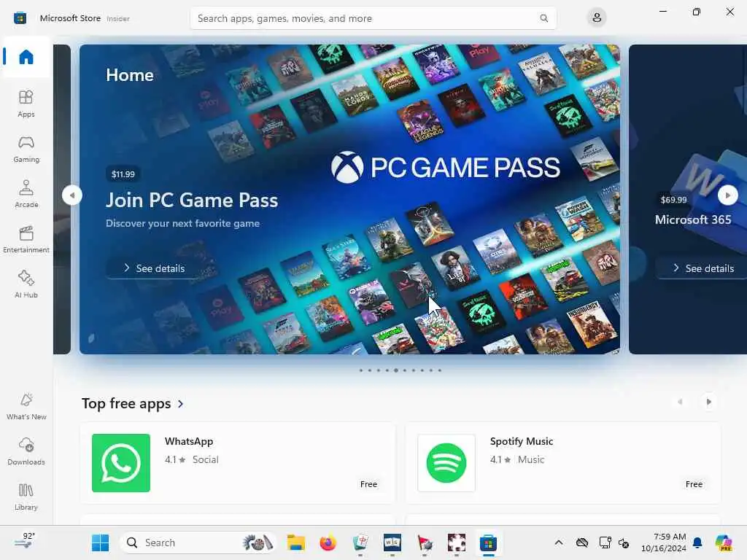
Task: Launch Firefox from the taskbar
Action: tap(328, 542)
